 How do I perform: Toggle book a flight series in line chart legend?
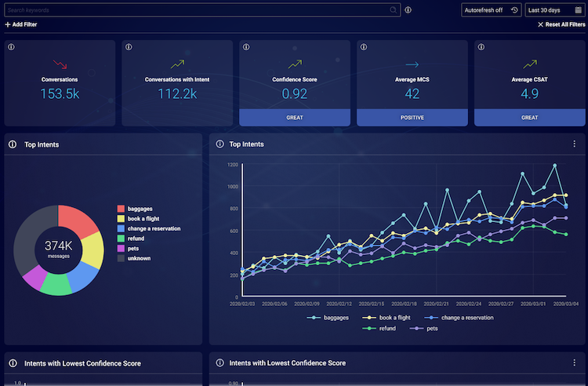click(x=387, y=318)
